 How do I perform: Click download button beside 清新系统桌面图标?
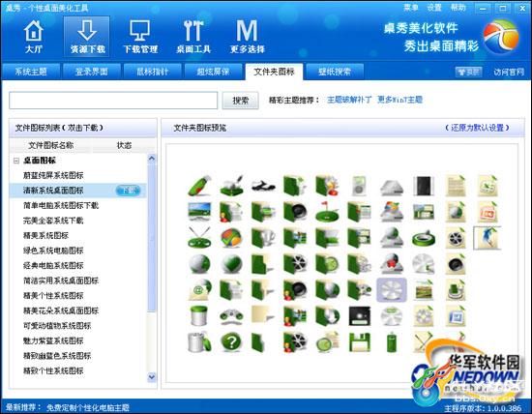pyautogui.click(x=128, y=191)
